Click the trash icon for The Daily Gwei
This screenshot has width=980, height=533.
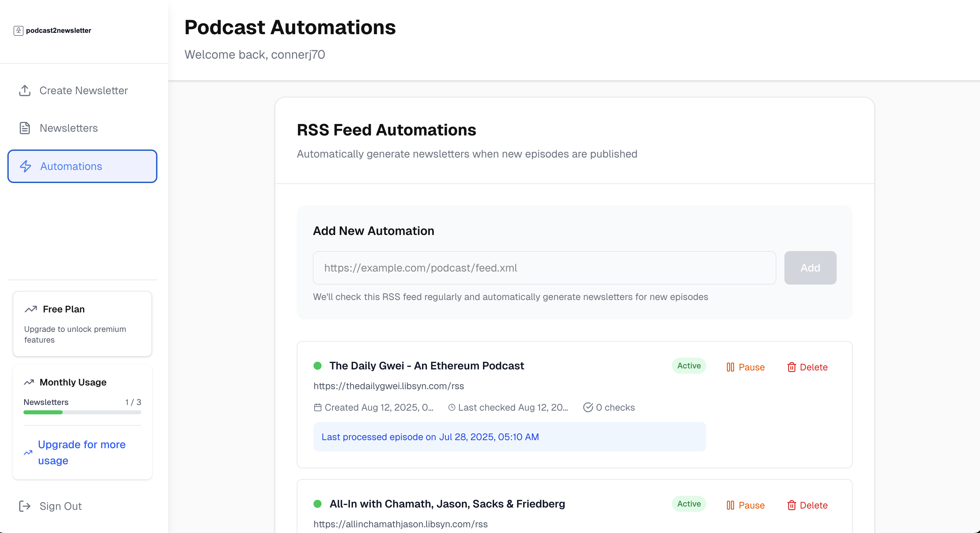pyautogui.click(x=792, y=367)
